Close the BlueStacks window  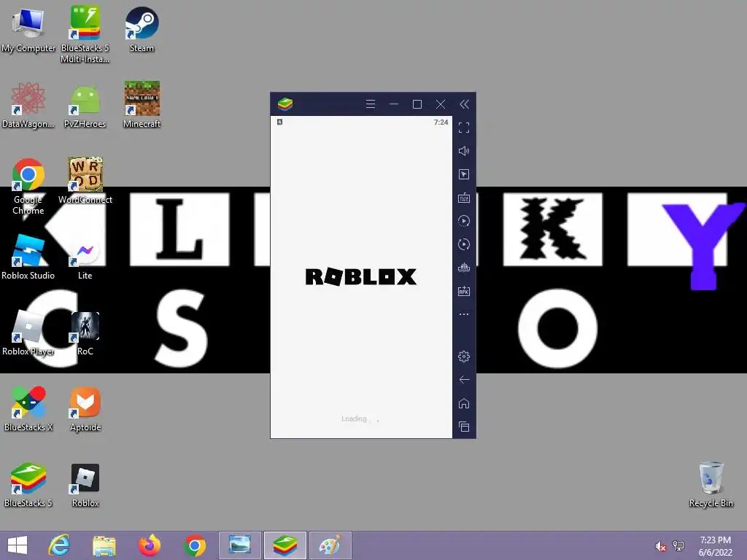(441, 104)
